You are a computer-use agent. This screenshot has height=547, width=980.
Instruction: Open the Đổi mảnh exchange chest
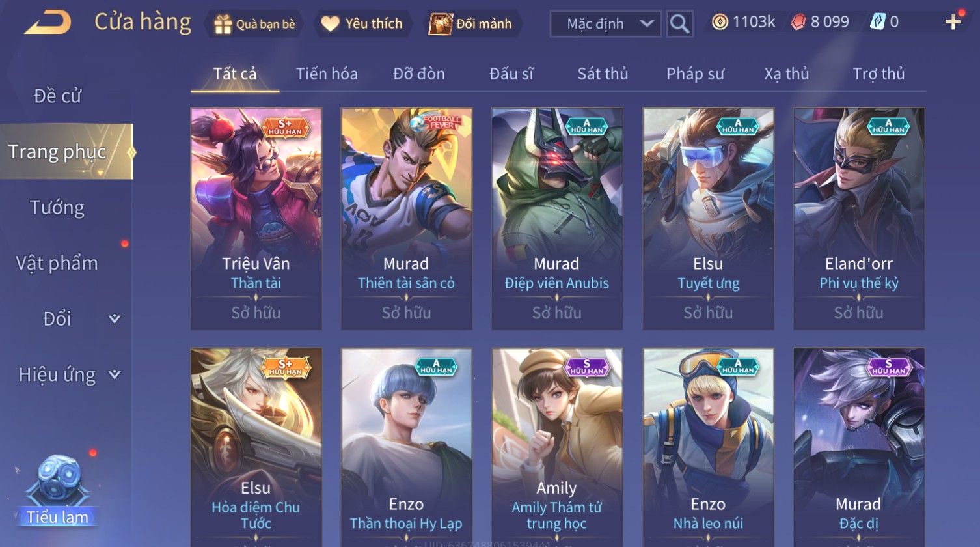pyautogui.click(x=472, y=24)
